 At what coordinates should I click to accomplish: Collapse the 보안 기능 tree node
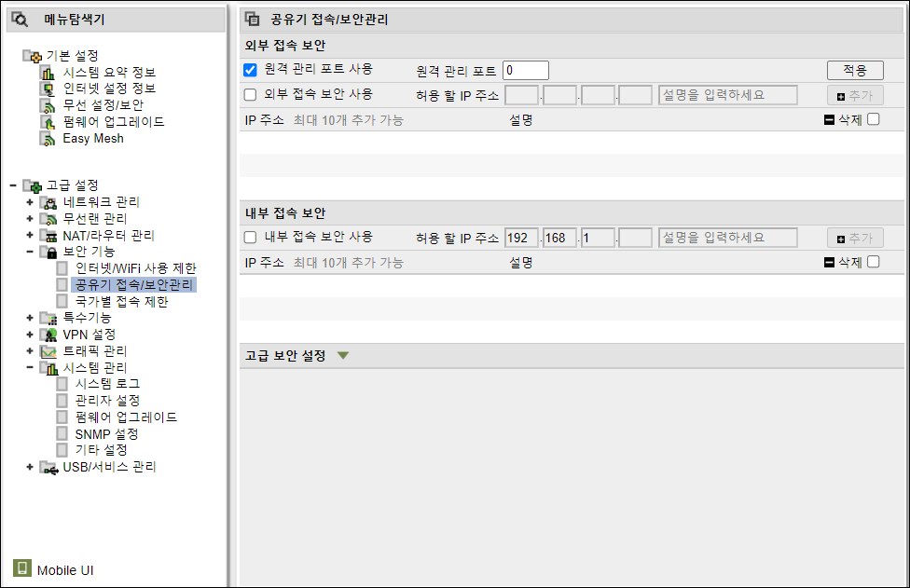click(x=30, y=252)
